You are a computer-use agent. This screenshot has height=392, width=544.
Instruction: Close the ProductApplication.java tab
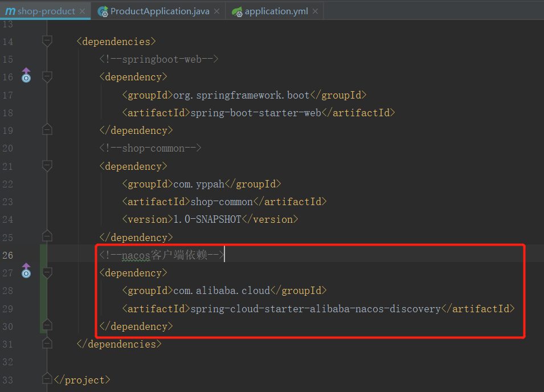tap(217, 11)
